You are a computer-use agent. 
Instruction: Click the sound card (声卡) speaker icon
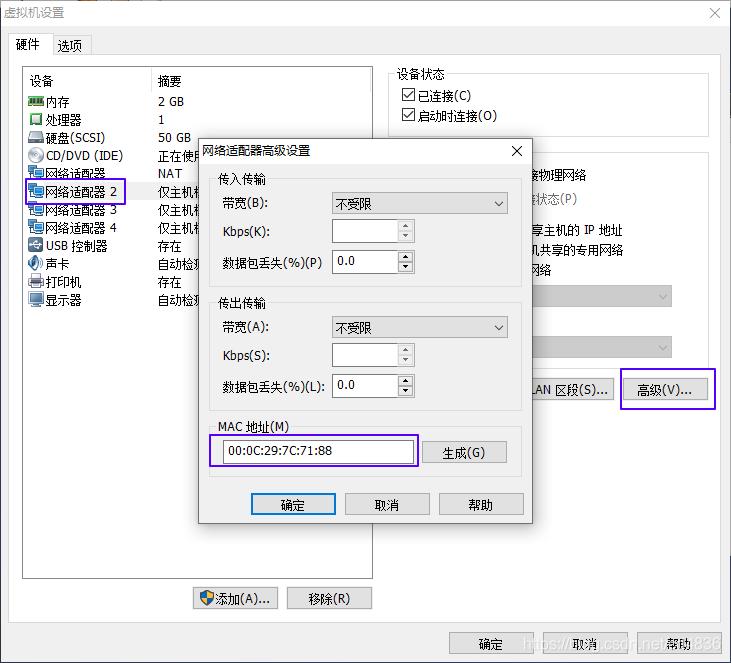coord(35,263)
